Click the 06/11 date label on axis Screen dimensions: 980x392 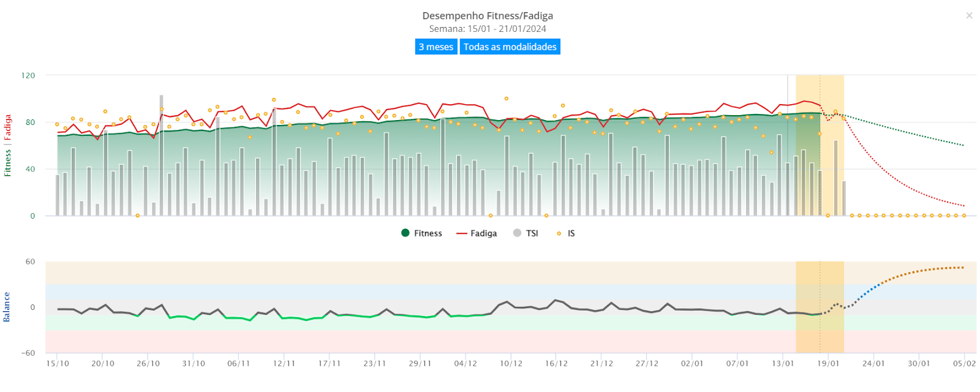pyautogui.click(x=239, y=363)
